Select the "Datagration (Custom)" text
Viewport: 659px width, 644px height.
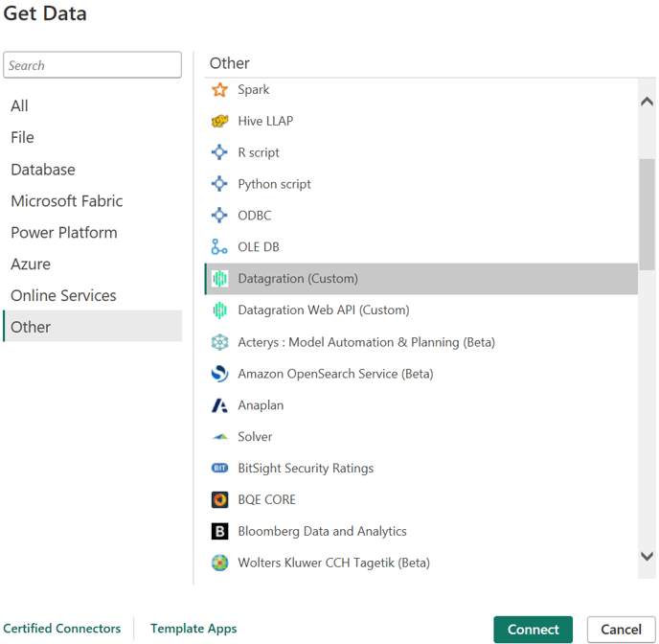[298, 279]
